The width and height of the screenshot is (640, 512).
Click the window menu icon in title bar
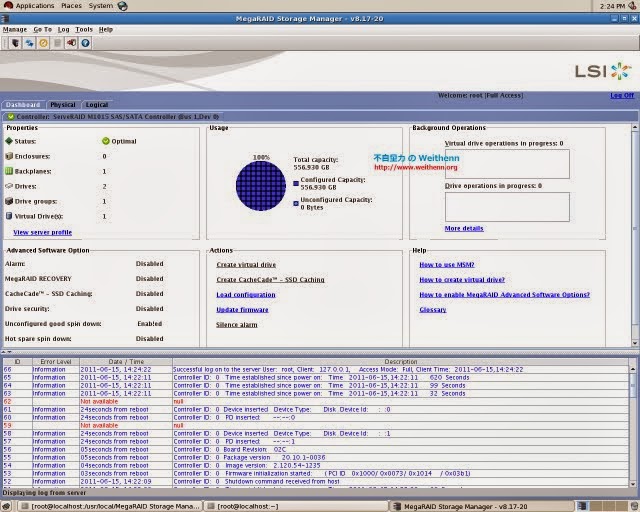tap(4, 18)
